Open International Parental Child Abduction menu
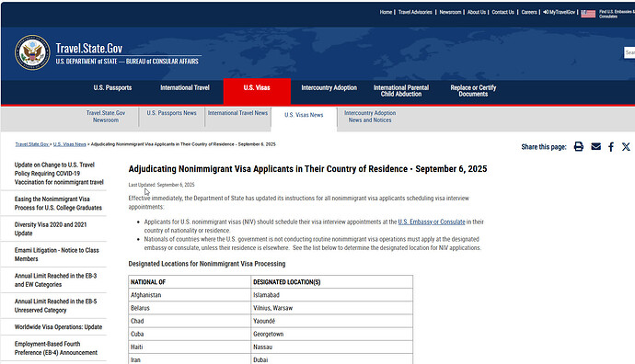 click(401, 91)
